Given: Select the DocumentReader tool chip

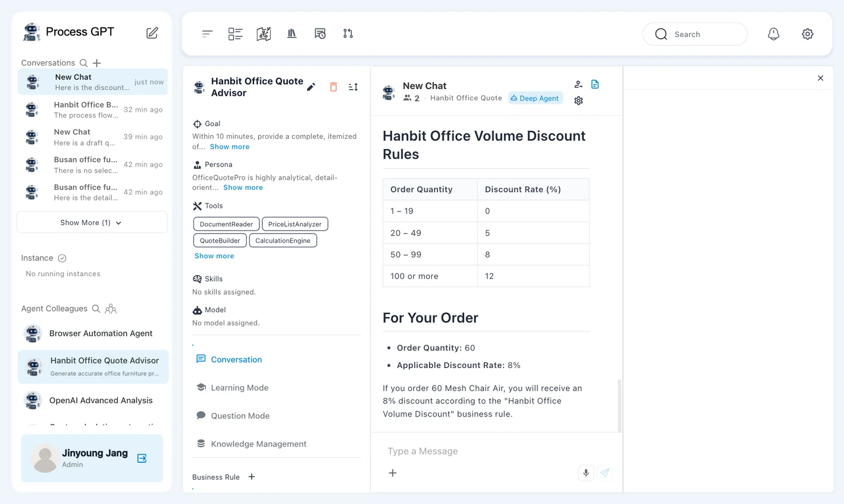Looking at the screenshot, I should [x=226, y=224].
